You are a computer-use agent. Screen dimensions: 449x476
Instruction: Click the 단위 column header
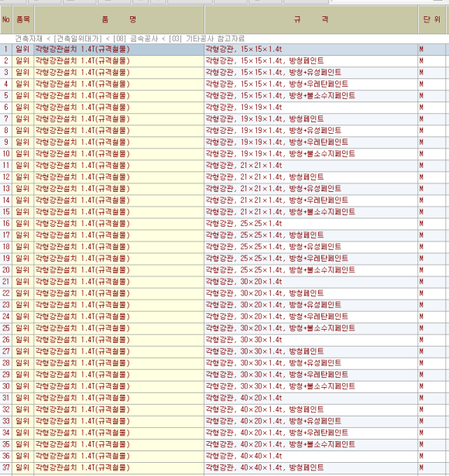[432, 19]
